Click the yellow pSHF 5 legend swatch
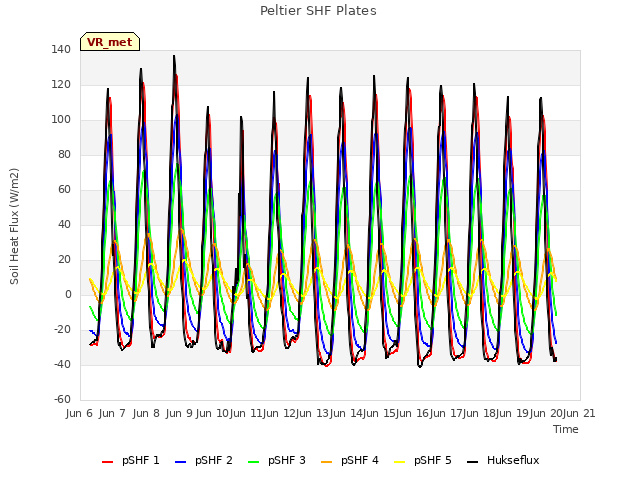640x480 pixels. pyautogui.click(x=400, y=462)
